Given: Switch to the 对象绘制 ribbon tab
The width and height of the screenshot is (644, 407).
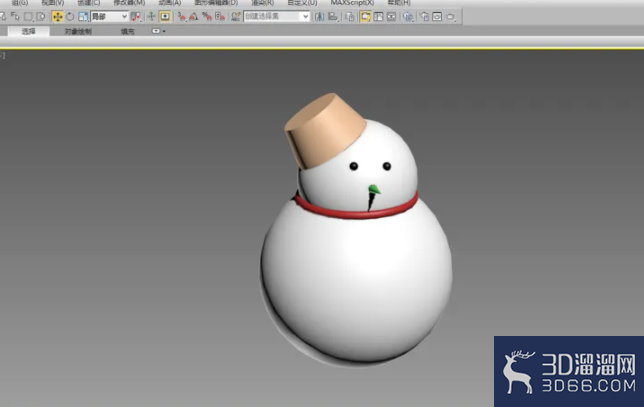Looking at the screenshot, I should (78, 31).
